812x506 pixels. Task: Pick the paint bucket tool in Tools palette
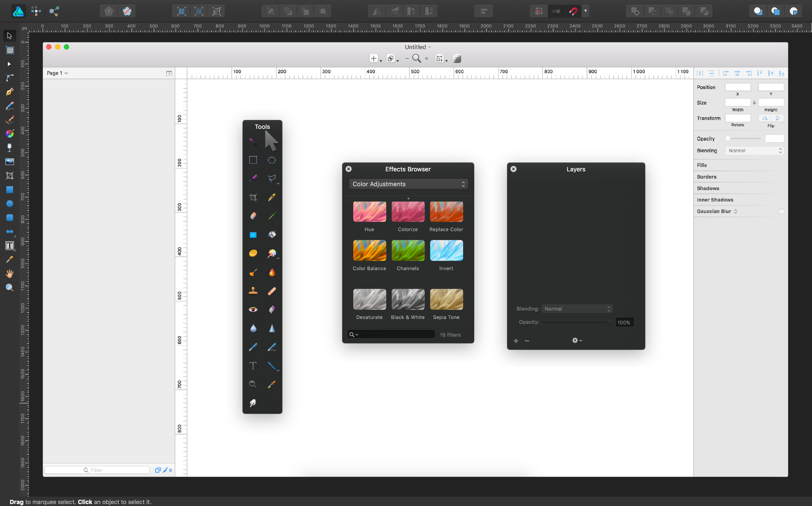[272, 235]
